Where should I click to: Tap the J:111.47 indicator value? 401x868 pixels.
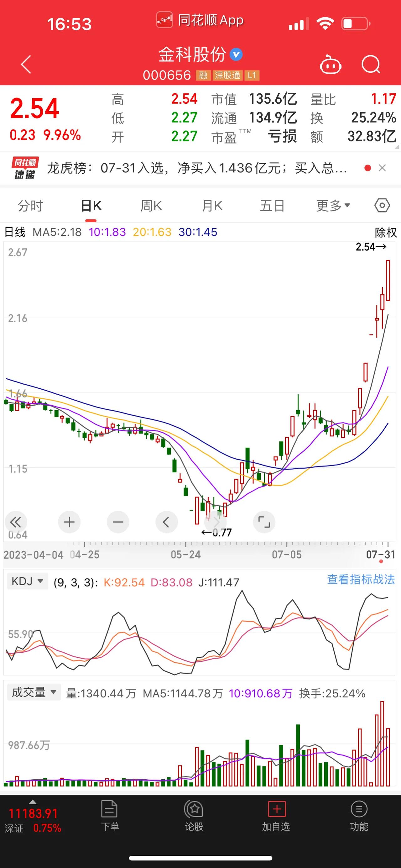(219, 582)
